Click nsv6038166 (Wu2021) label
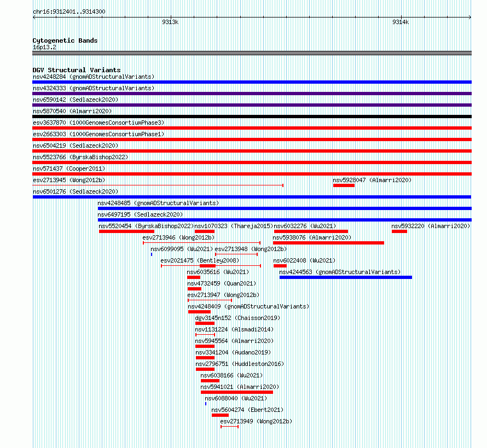Viewport: 487px width, 448px height. point(231,375)
